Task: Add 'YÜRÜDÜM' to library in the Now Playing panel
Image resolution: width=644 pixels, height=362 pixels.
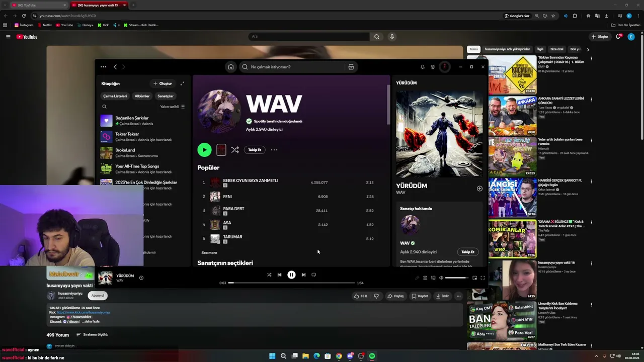Action: (479, 189)
